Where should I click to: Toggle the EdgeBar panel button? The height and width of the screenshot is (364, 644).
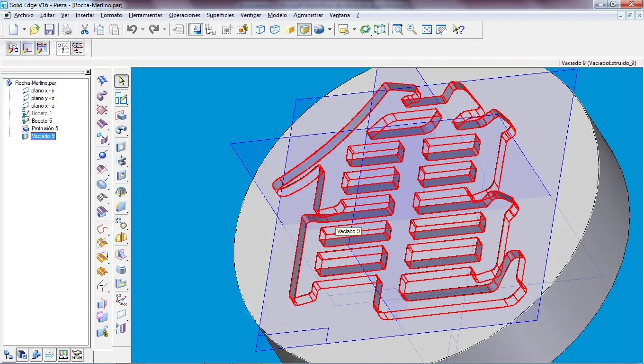click(x=196, y=30)
